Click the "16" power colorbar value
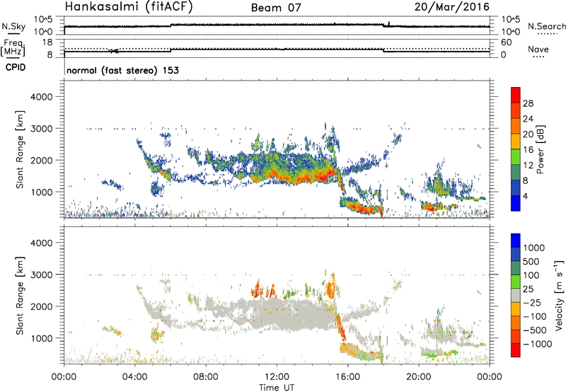Image resolution: width=566 pixels, height=392 pixels. tap(528, 150)
